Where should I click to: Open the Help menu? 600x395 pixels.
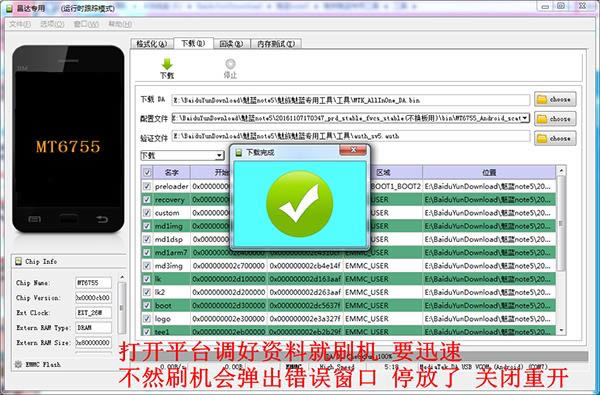pos(120,24)
